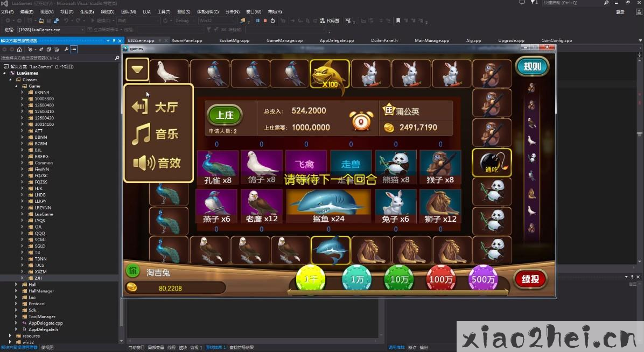Bet on 孔雀 x8 peacock tile
Screen dimensions: 644x352
point(218,167)
